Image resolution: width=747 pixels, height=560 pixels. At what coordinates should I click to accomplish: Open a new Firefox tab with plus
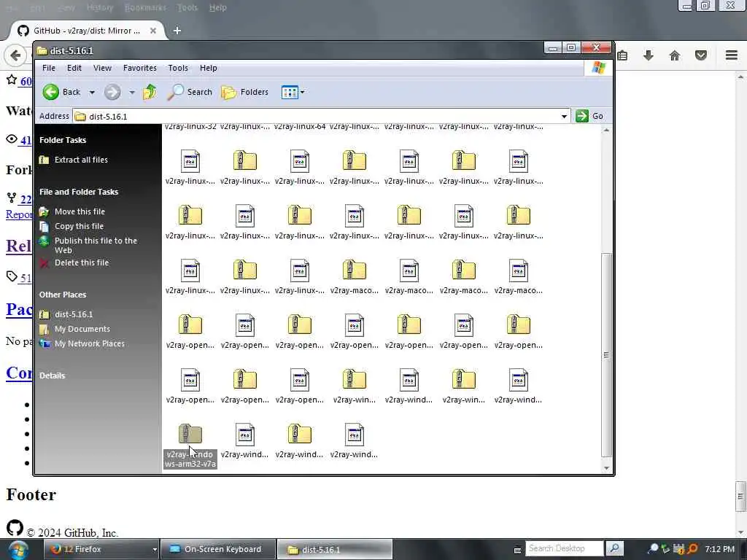[x=177, y=31]
